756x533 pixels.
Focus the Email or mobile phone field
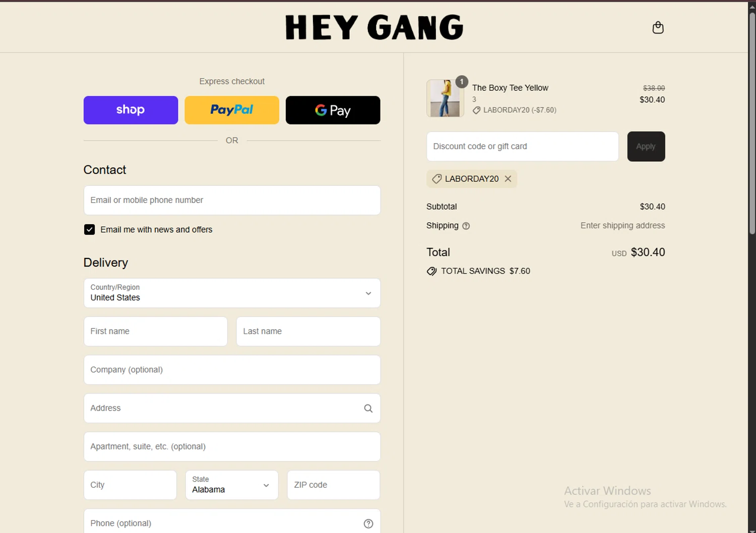coord(232,200)
